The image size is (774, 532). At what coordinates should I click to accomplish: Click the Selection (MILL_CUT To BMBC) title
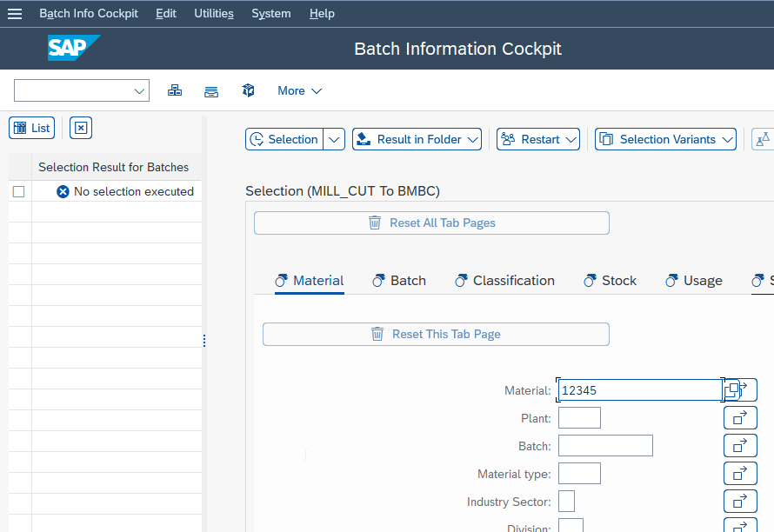pyautogui.click(x=343, y=191)
